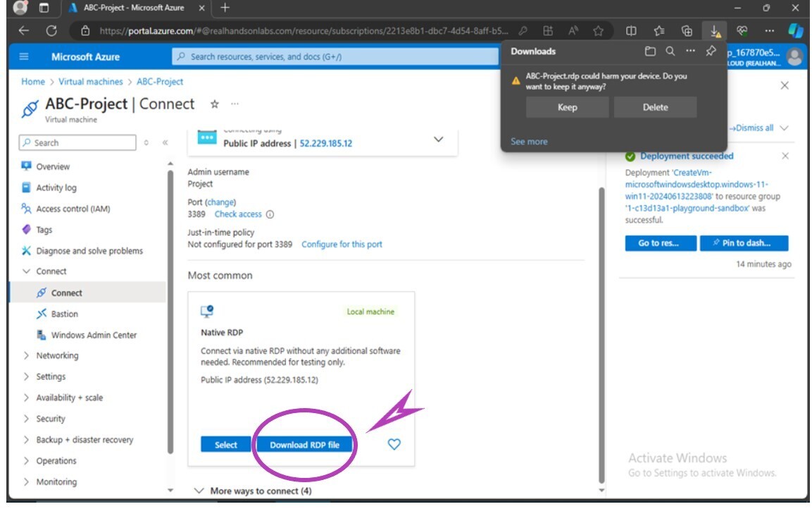
Task: Open the Collections icon
Action: click(x=687, y=30)
